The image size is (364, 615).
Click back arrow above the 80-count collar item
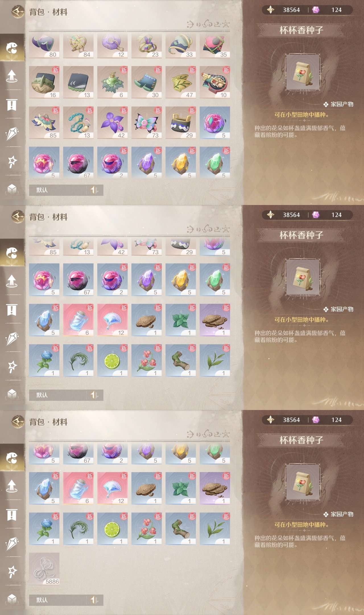pyautogui.click(x=18, y=12)
